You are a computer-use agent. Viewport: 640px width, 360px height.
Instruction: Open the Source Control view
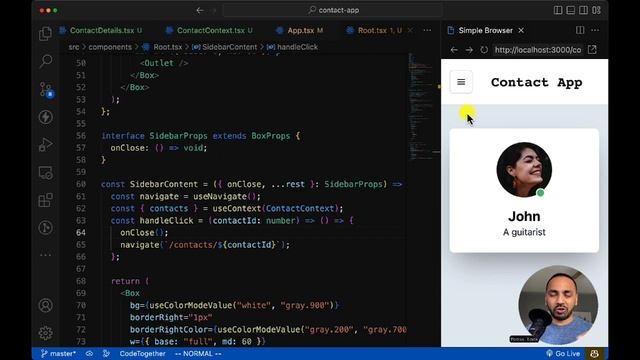tap(45, 89)
